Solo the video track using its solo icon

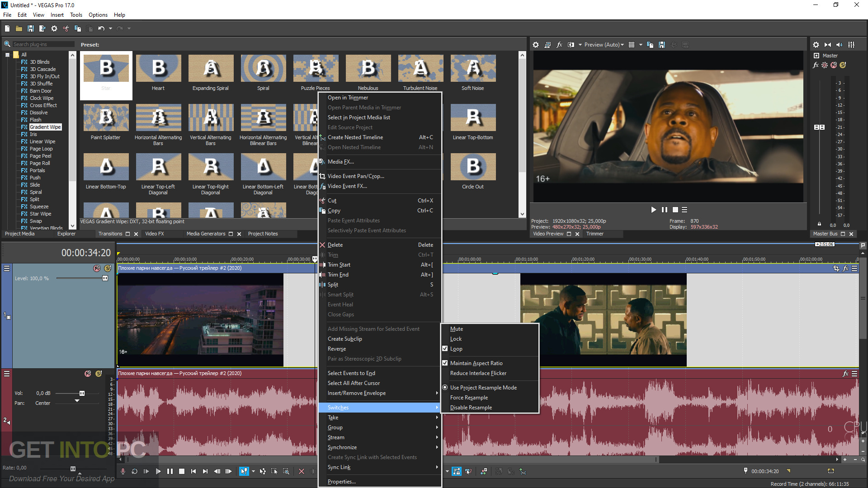[x=108, y=268]
